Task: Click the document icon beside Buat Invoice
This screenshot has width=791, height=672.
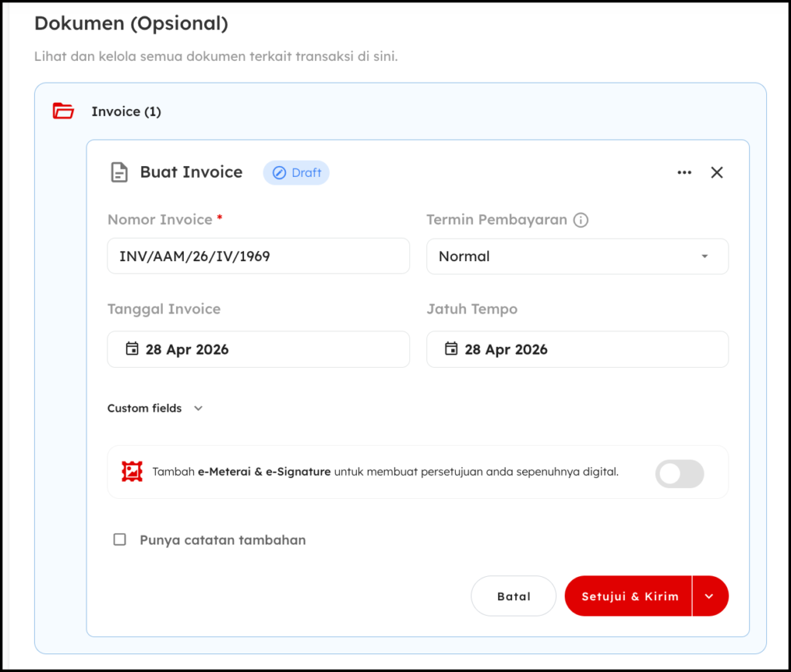Action: tap(118, 172)
